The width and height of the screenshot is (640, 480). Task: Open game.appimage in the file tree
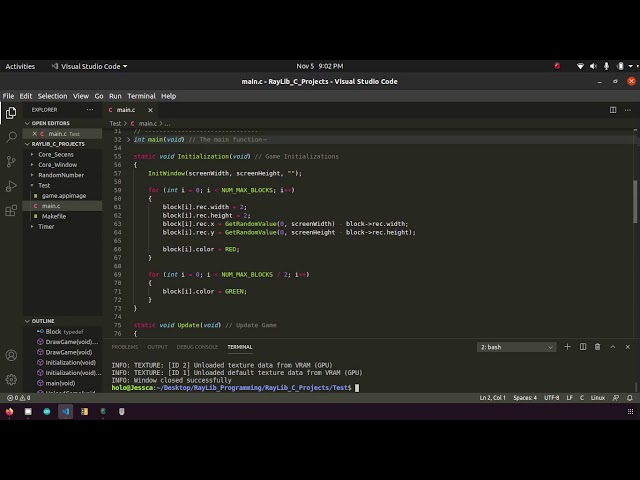pyautogui.click(x=62, y=196)
